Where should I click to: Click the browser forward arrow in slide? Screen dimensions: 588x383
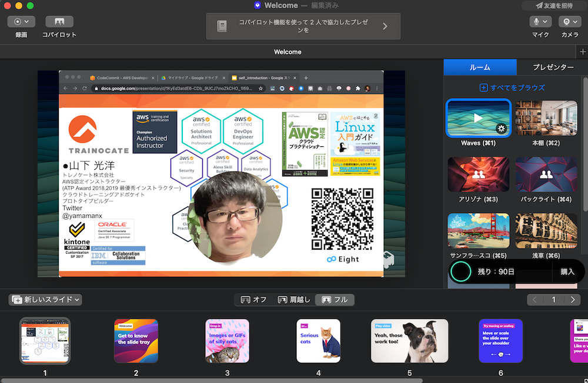point(75,89)
